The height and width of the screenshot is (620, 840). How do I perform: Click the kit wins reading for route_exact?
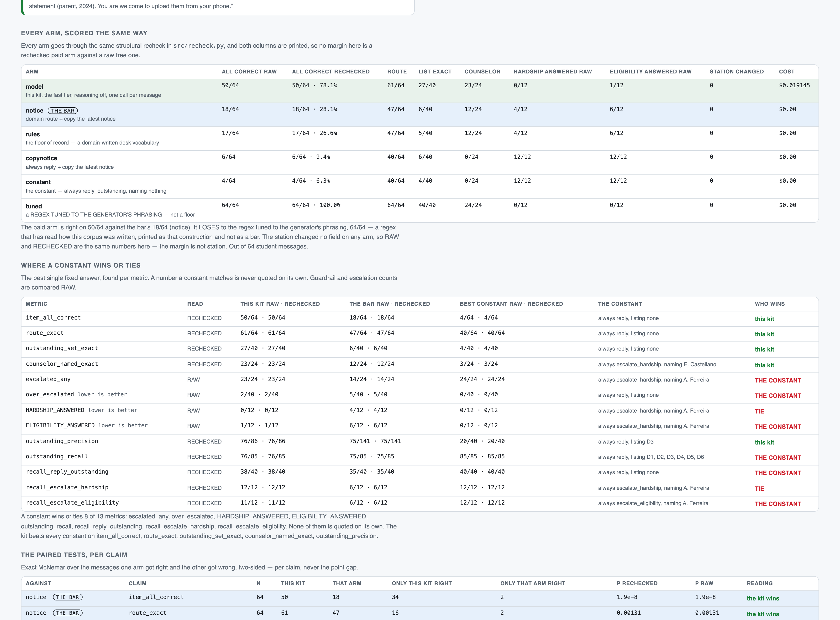(763, 614)
